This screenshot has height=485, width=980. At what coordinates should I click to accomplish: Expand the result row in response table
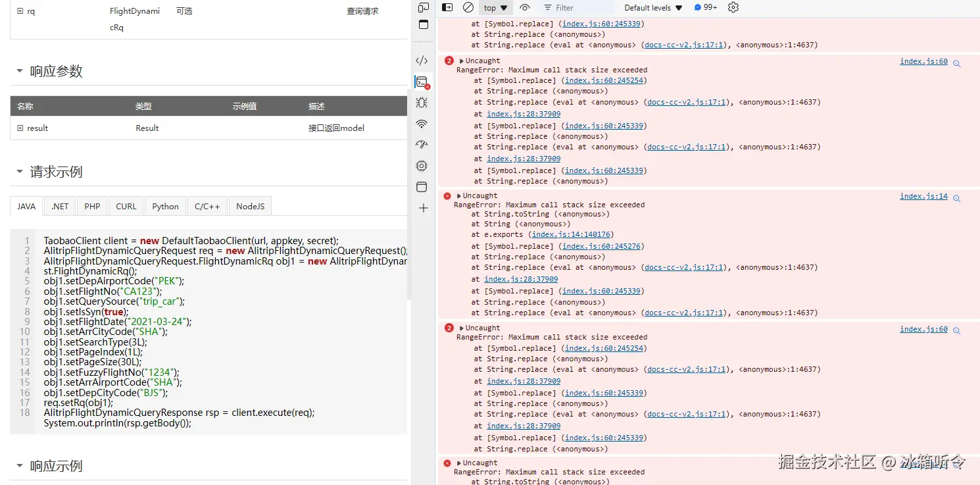point(20,128)
